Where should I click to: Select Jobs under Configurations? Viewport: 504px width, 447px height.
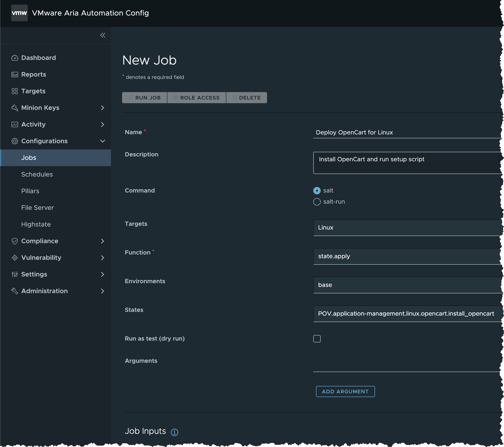(x=56, y=158)
